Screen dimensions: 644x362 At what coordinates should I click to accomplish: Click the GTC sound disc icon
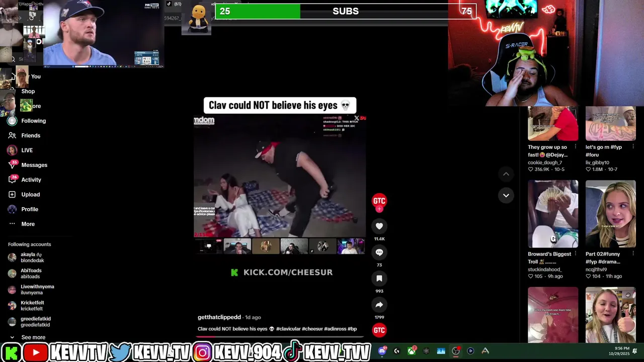tap(379, 330)
